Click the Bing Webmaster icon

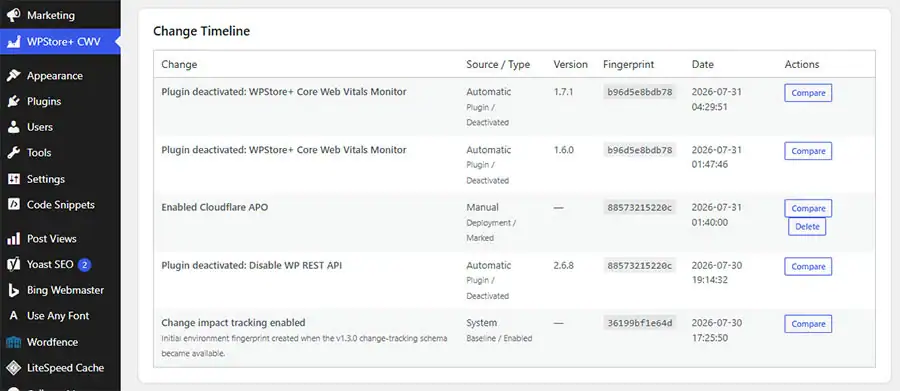point(14,291)
